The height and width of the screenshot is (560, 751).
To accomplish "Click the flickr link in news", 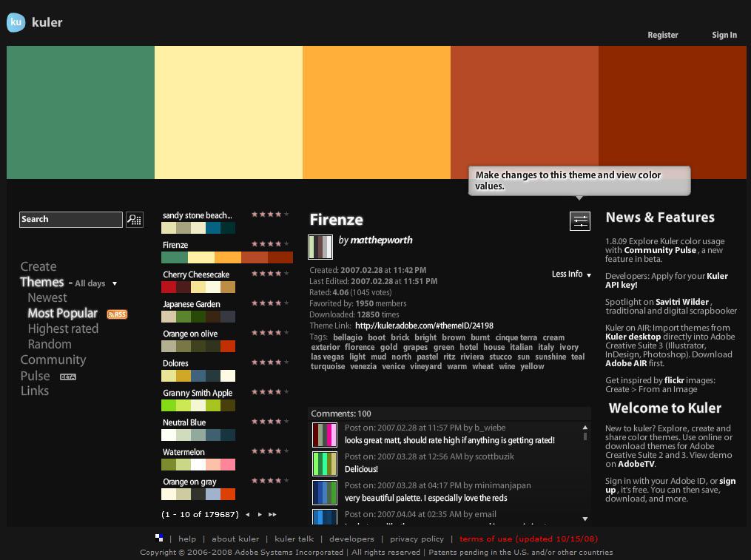I will [674, 380].
